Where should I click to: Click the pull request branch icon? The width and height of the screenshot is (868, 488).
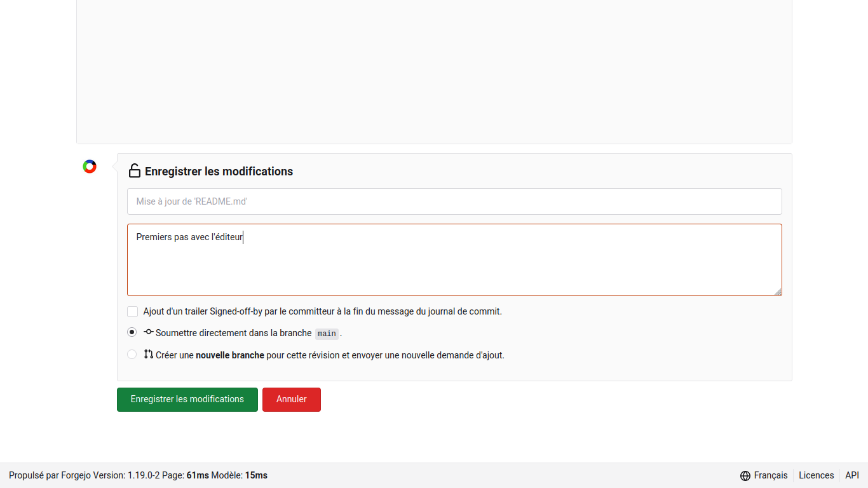(x=149, y=355)
